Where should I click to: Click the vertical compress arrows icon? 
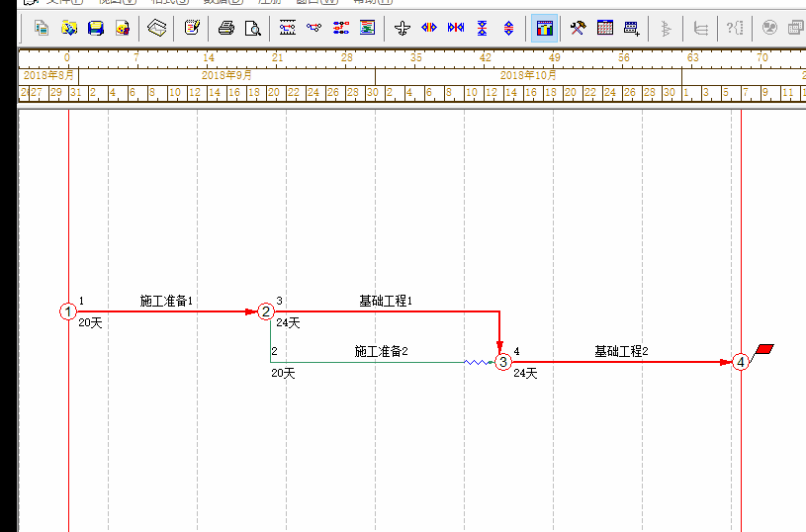point(483,28)
